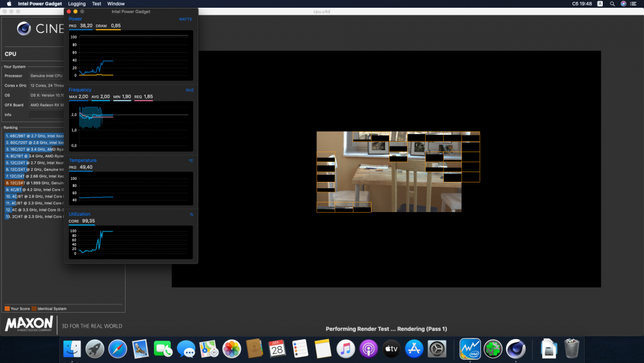Open Podcasts purple icon in dock
The width and height of the screenshot is (644, 363).
click(368, 349)
